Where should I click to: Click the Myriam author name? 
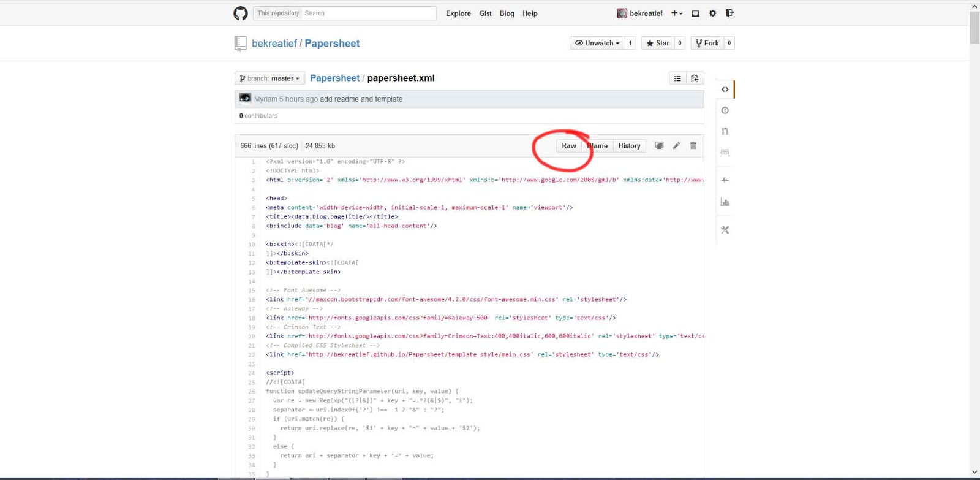[x=266, y=99]
